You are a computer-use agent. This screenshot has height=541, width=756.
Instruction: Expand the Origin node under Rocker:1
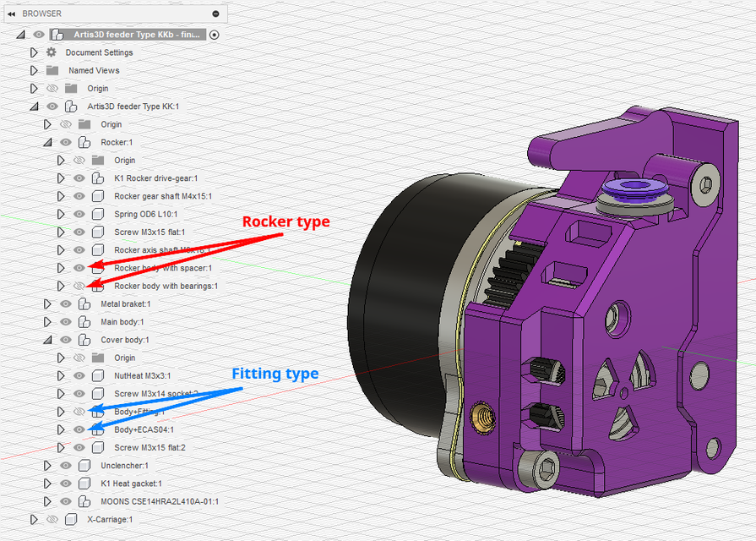[63, 160]
